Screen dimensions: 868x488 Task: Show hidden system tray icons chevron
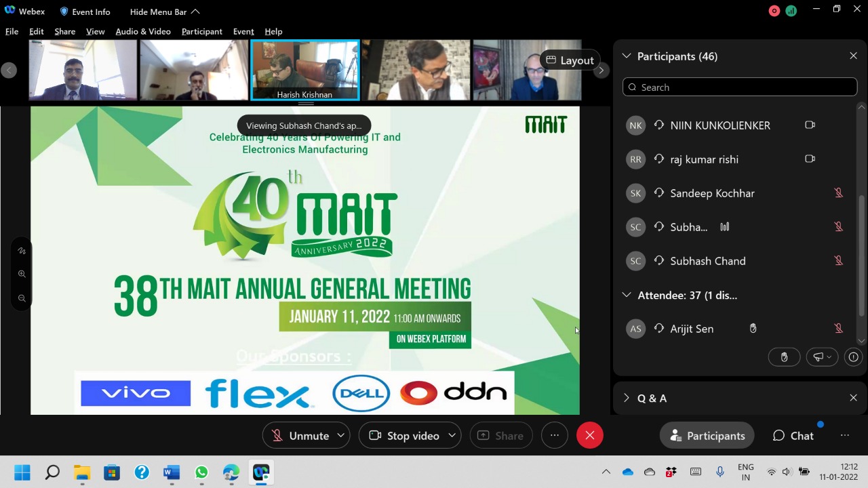(x=606, y=472)
